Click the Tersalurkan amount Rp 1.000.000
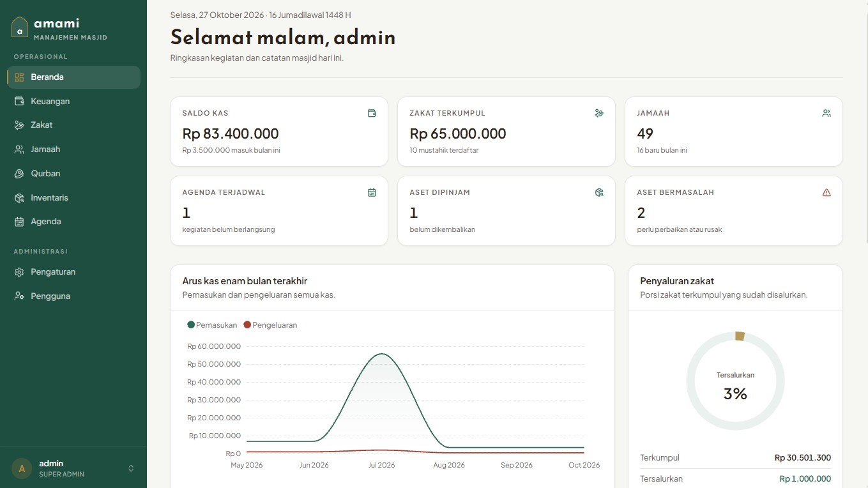Screen dimensions: 868x488 point(805,478)
